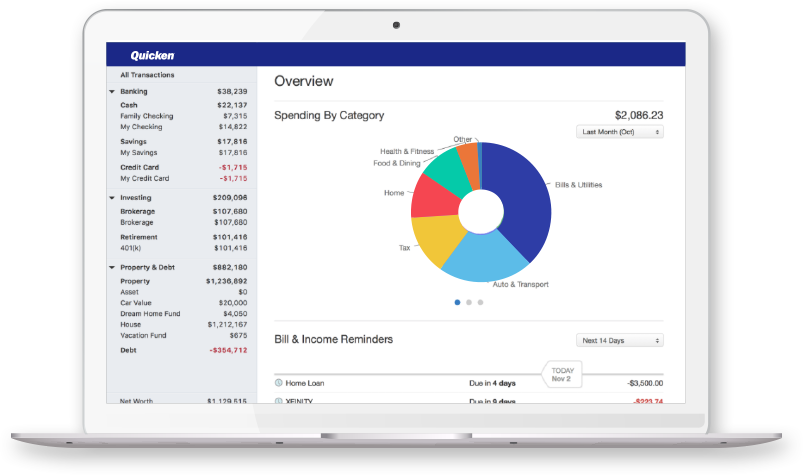Click the Quicken logo in the header
803x475 pixels.
click(x=152, y=55)
